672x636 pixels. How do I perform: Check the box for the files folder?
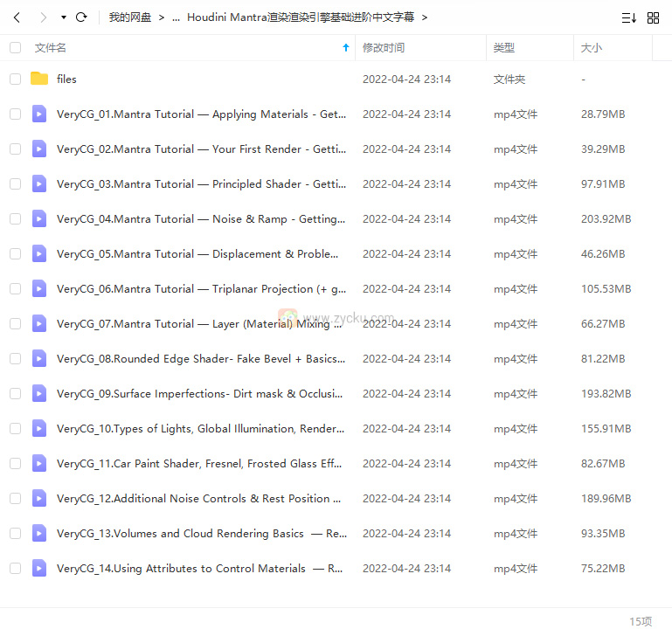point(15,79)
